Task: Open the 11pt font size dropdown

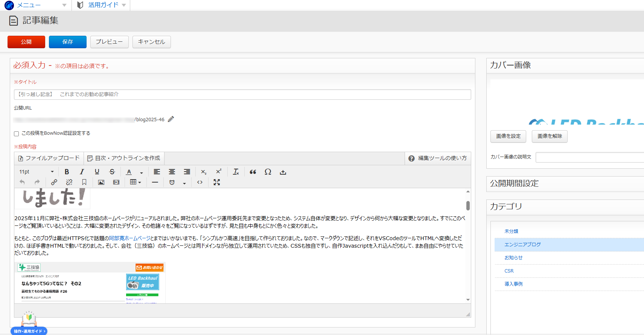Action: click(x=36, y=172)
